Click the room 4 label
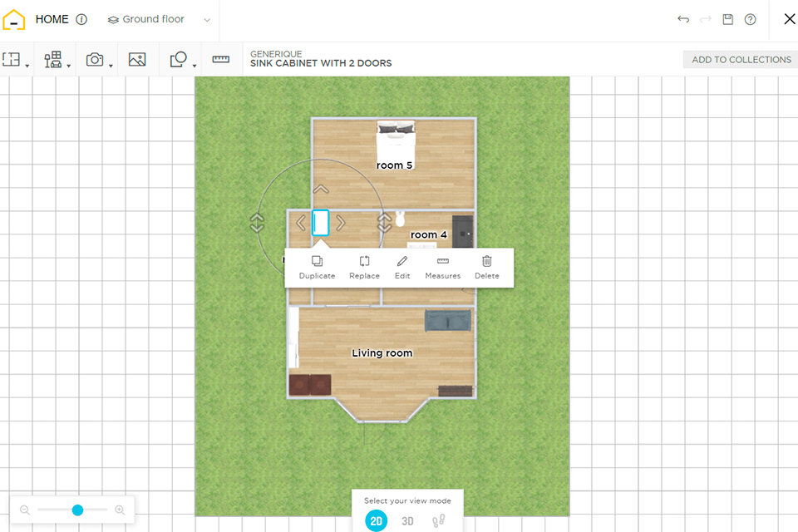Image resolution: width=798 pixels, height=532 pixels. 429,234
